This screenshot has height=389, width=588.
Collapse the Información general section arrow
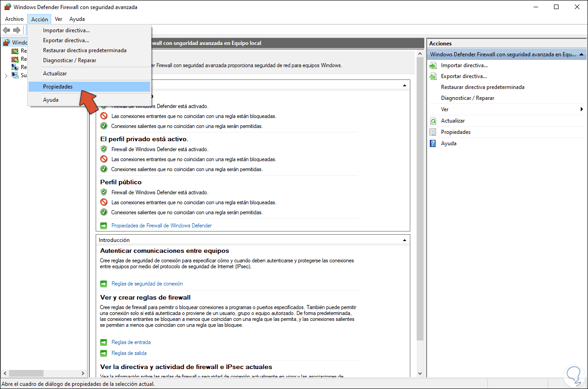404,85
